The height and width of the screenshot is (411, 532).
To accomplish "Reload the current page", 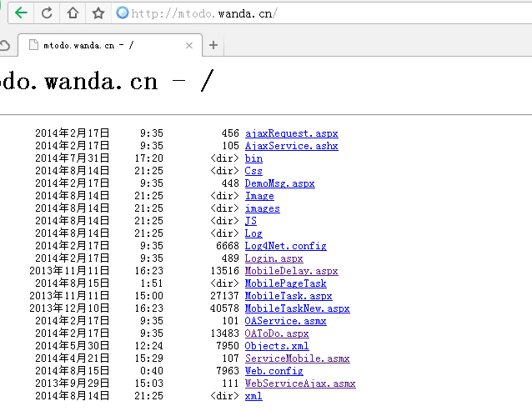I will point(47,13).
